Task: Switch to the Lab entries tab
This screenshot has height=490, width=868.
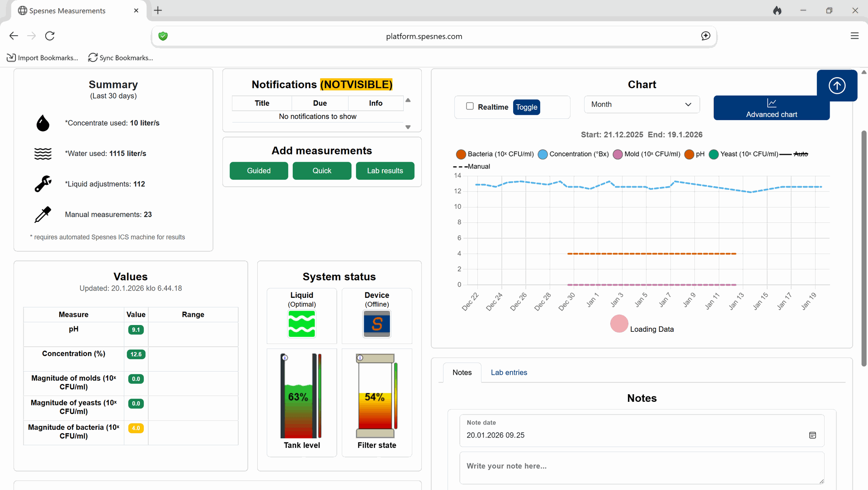Action: pyautogui.click(x=509, y=372)
